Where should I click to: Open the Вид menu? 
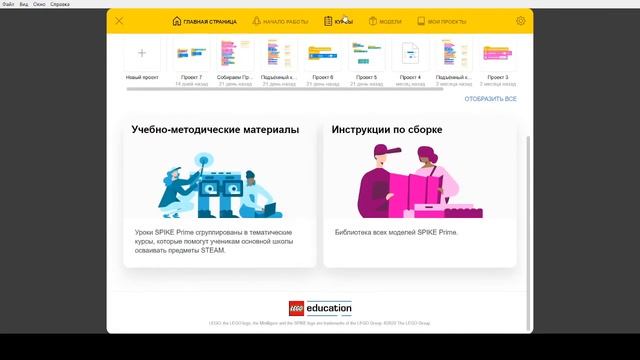pos(24,4)
